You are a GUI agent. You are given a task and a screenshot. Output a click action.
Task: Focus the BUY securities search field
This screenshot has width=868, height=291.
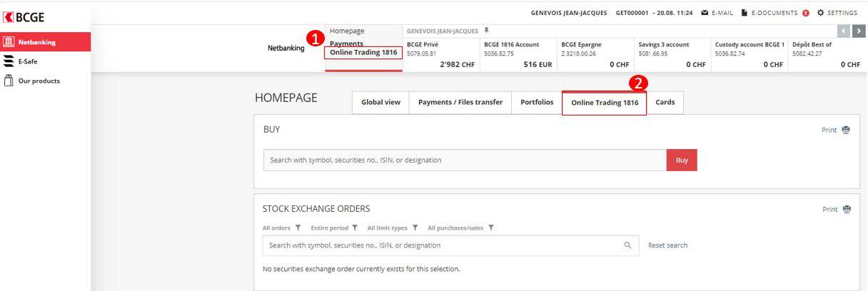pos(465,160)
